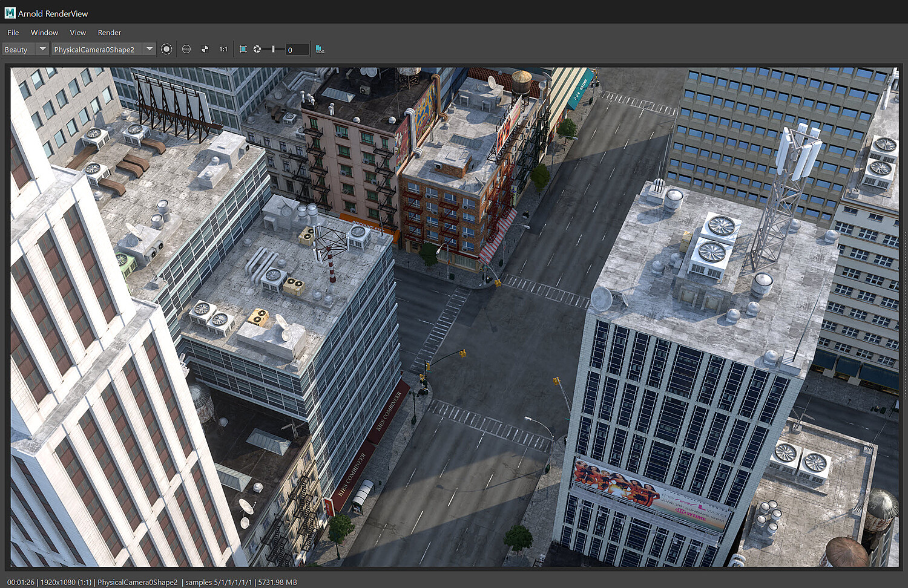Click the render statistics status bar text
Screen dimensions: 908x588
[152, 582]
